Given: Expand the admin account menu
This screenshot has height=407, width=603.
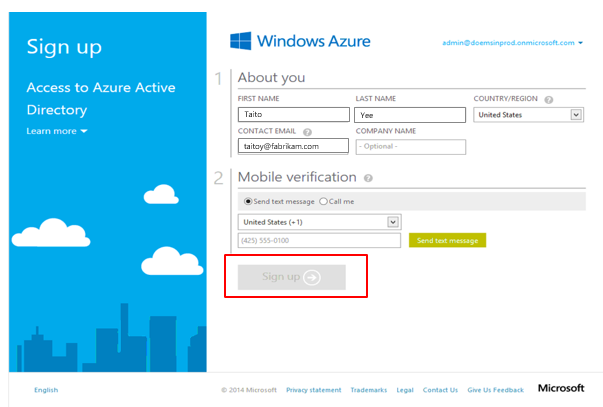Looking at the screenshot, I should tap(512, 43).
